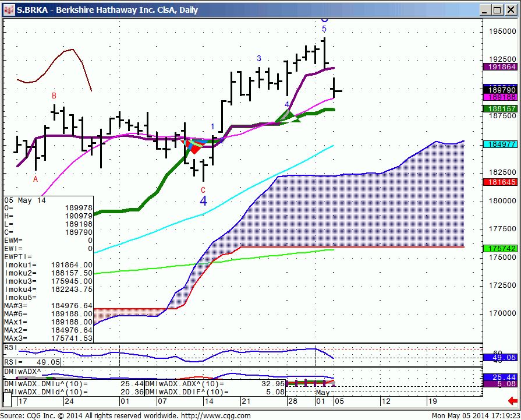Click the red wave label A

tap(36, 179)
